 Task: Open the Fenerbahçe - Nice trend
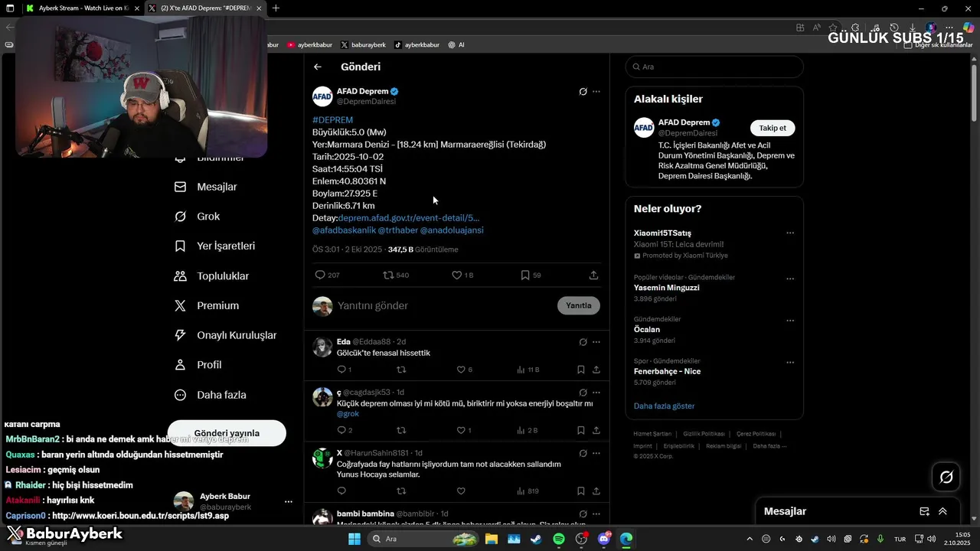click(x=668, y=371)
